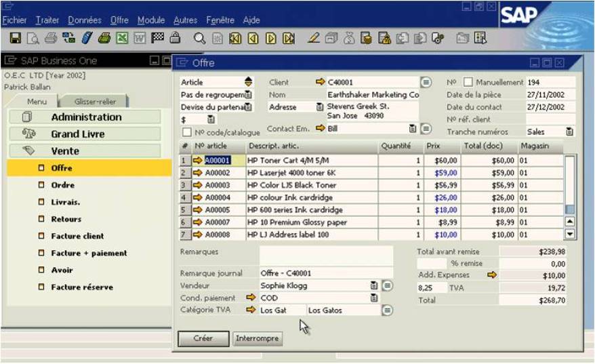Open the Adresse dropdown selector
The width and height of the screenshot is (595, 364).
click(319, 107)
